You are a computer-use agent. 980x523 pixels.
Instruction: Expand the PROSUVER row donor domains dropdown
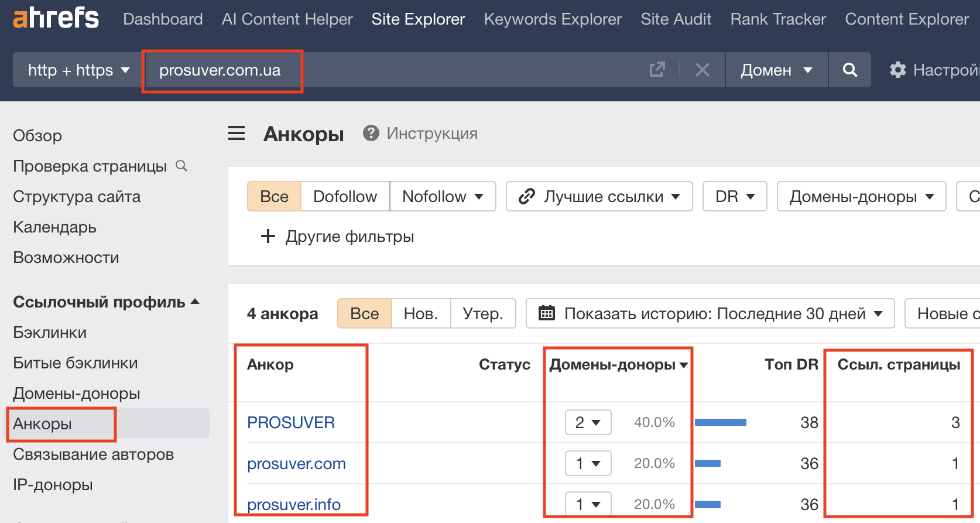(588, 422)
